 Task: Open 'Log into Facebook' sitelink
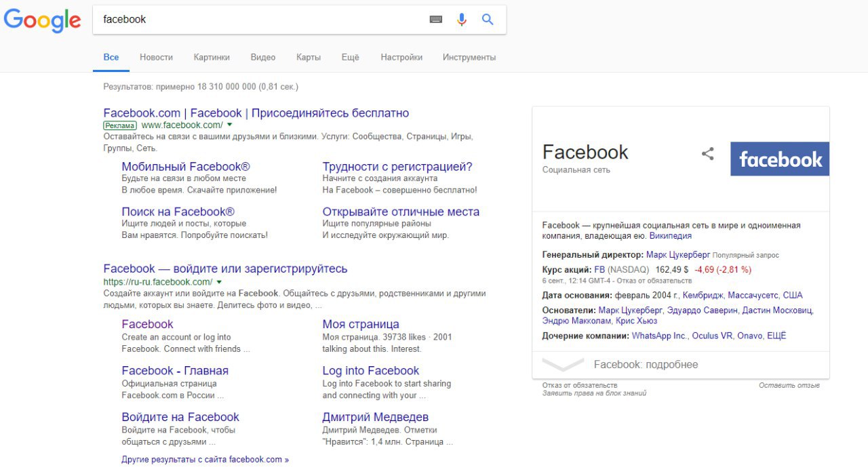click(371, 371)
